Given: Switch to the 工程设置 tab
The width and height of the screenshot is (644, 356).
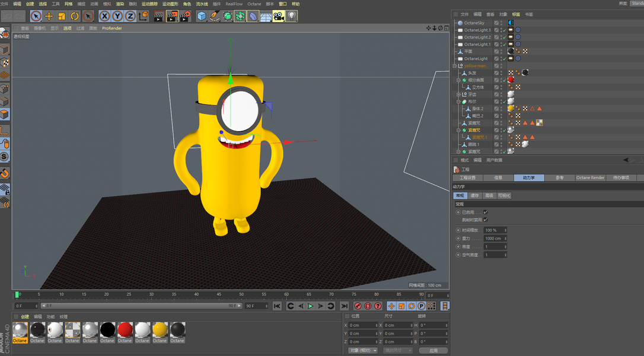Looking at the screenshot, I should click(x=467, y=177).
